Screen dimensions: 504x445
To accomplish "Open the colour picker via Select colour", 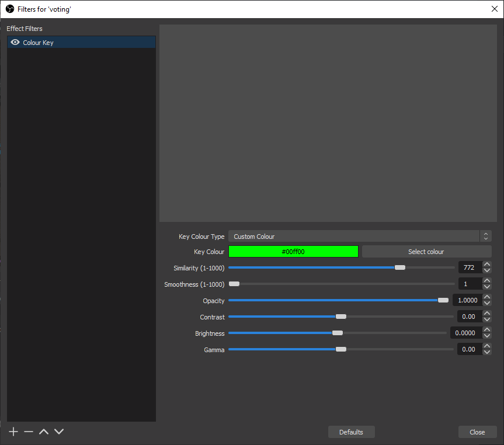I will [426, 251].
